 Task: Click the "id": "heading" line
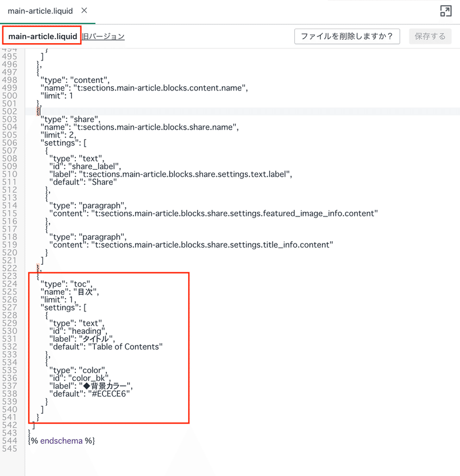(78, 331)
